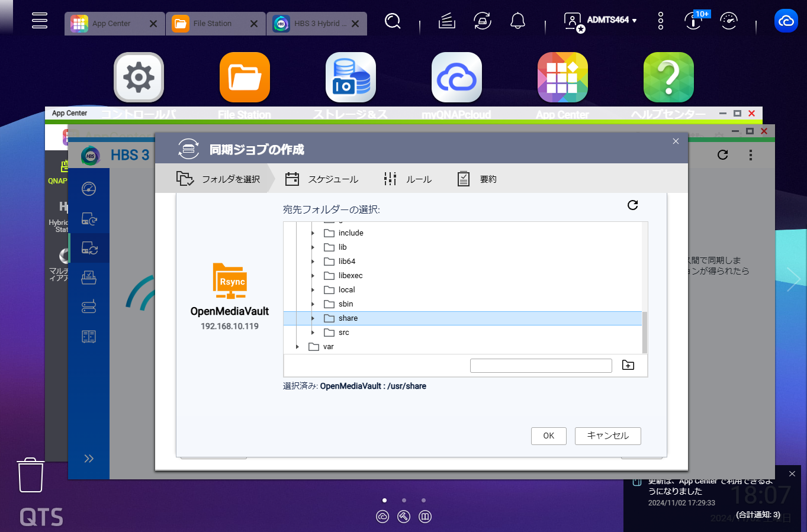Launch the myQNAPcloud desktop icon
Image resolution: width=807 pixels, height=532 pixels.
(x=456, y=78)
